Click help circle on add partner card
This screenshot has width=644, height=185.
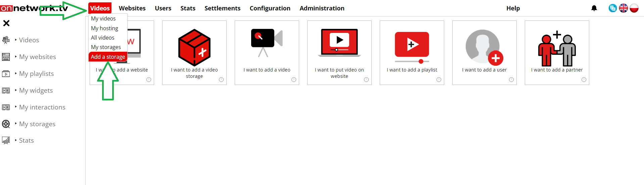[584, 80]
